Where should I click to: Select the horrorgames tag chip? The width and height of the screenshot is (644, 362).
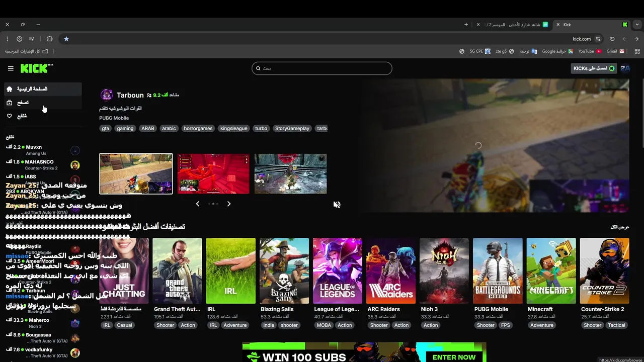[x=198, y=128]
